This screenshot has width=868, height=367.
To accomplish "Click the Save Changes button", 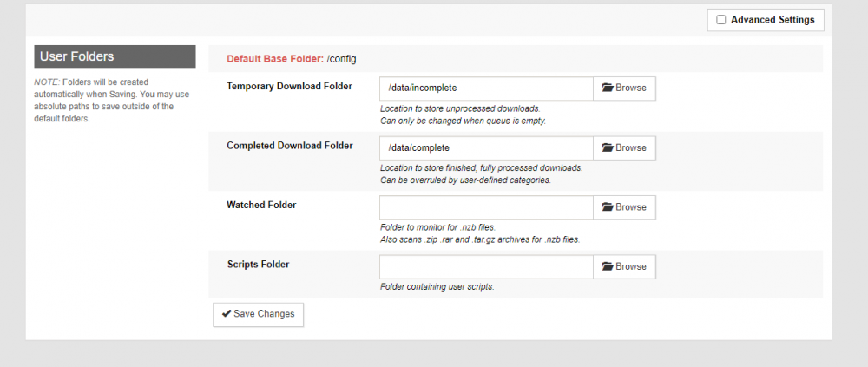I will [x=258, y=314].
